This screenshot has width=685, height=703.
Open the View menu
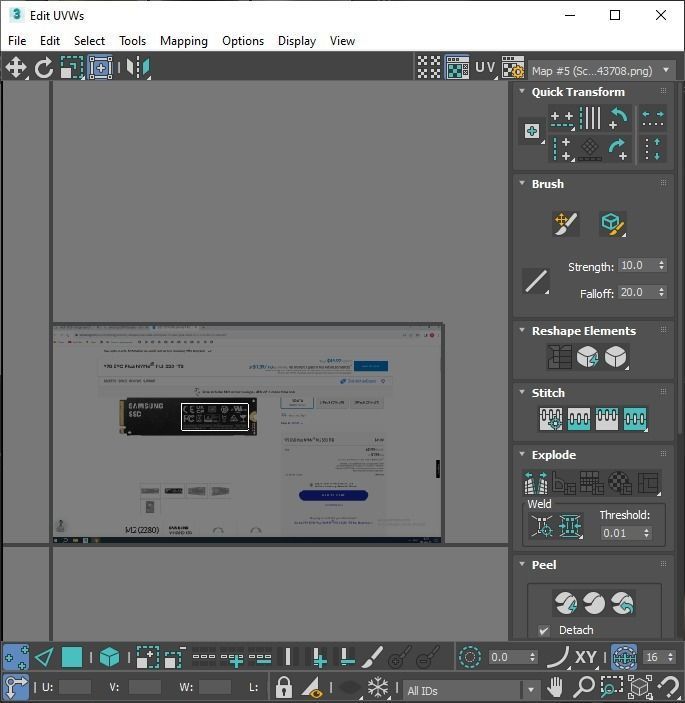342,41
